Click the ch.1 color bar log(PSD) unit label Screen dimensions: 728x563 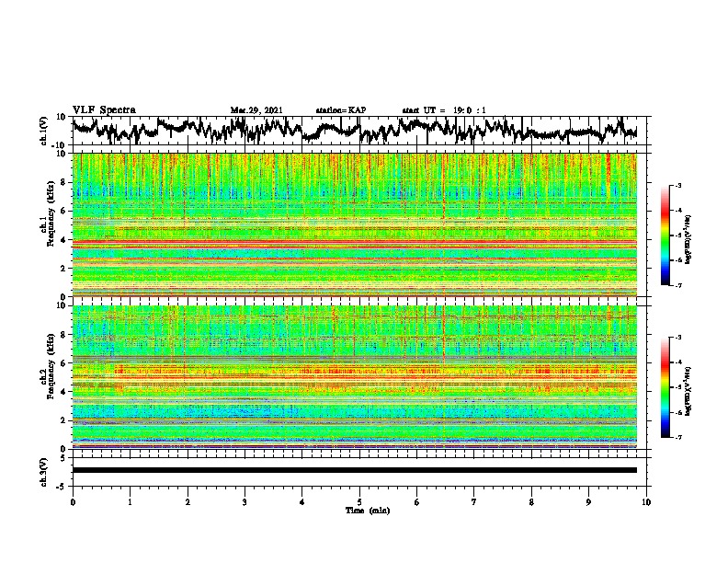[x=688, y=240]
